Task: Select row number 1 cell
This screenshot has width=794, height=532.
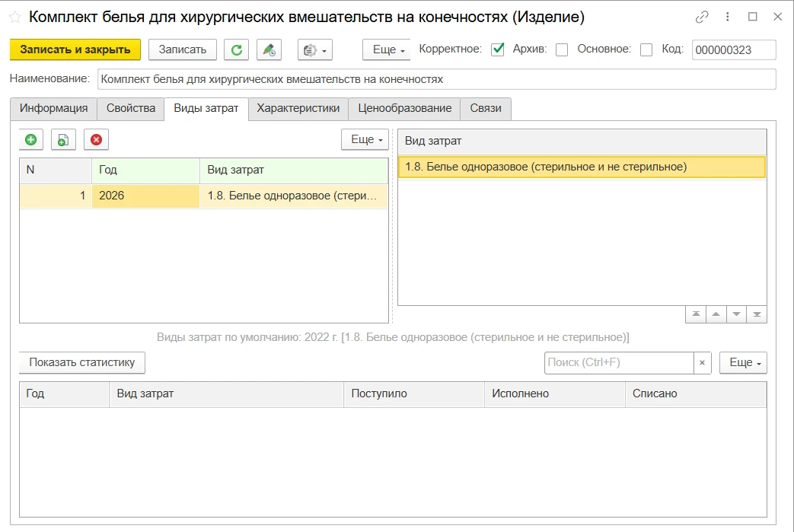Action: point(56,196)
